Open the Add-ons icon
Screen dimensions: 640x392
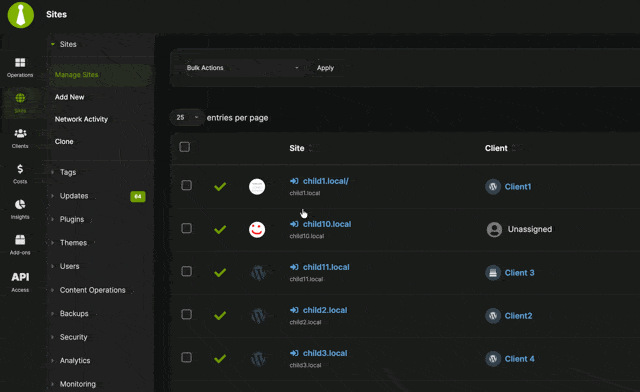pos(20,240)
